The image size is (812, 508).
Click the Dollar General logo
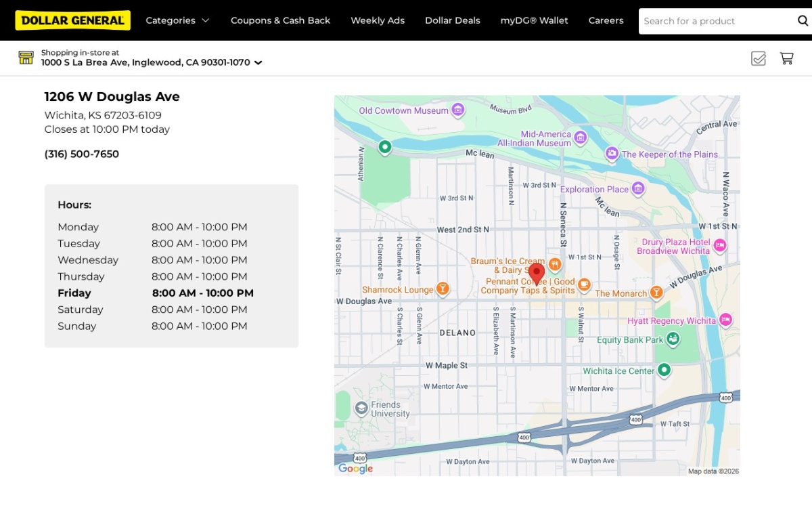click(73, 20)
